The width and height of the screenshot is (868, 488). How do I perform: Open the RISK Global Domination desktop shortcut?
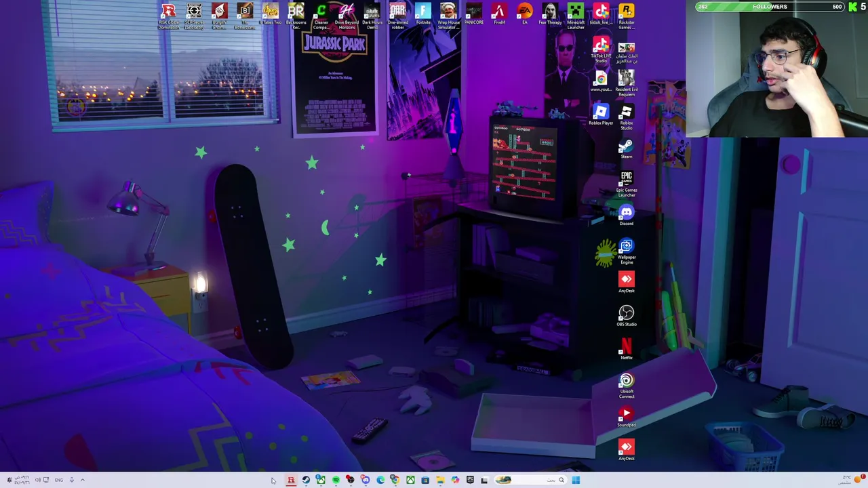[x=168, y=16]
